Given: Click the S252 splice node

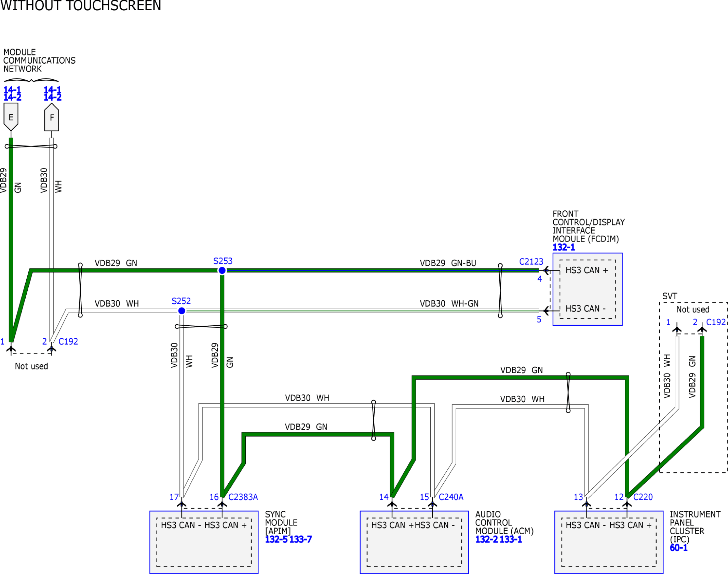Looking at the screenshot, I should (182, 311).
